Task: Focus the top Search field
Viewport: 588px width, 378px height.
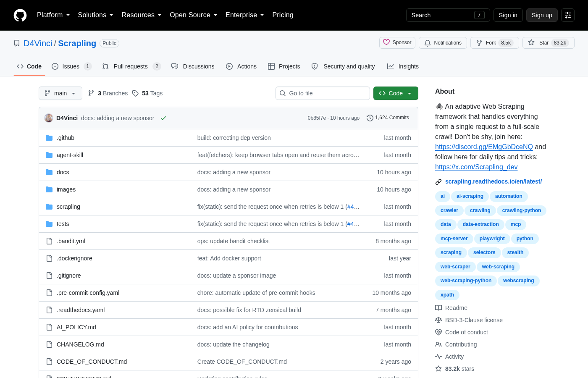Action: [448, 15]
